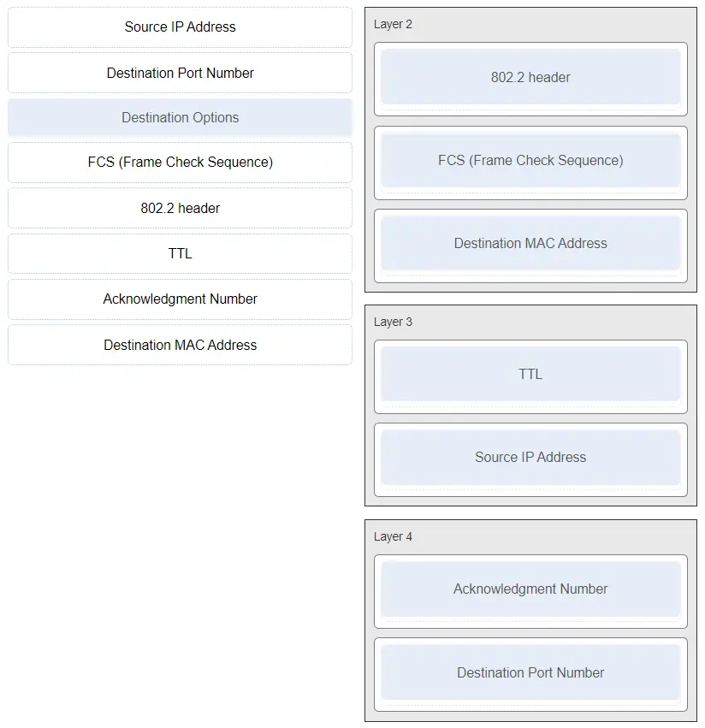Click the Layer 2 group title
This screenshot has height=728, width=705.
coord(393,25)
